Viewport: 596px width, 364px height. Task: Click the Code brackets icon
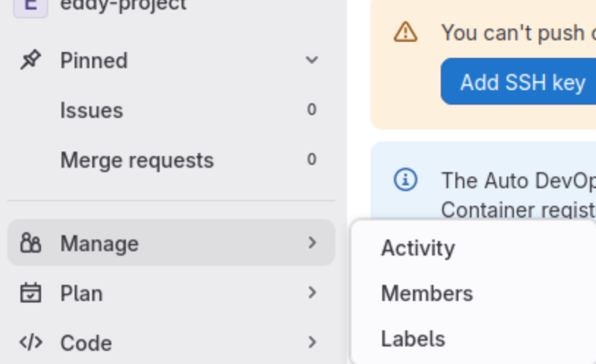(x=31, y=343)
